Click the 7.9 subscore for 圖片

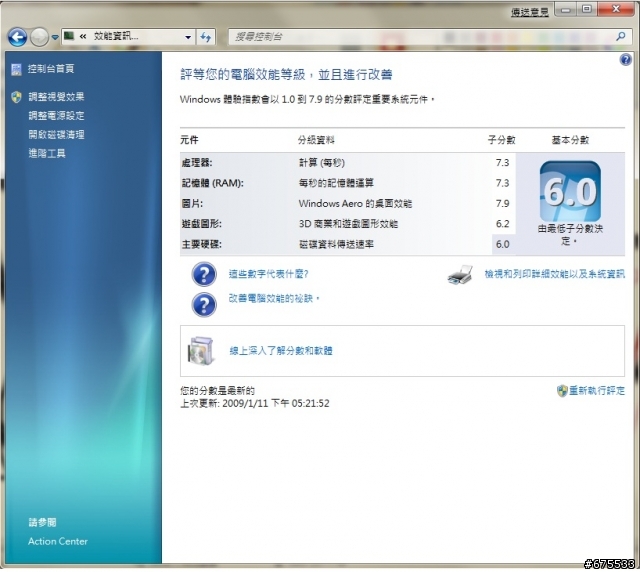(502, 203)
